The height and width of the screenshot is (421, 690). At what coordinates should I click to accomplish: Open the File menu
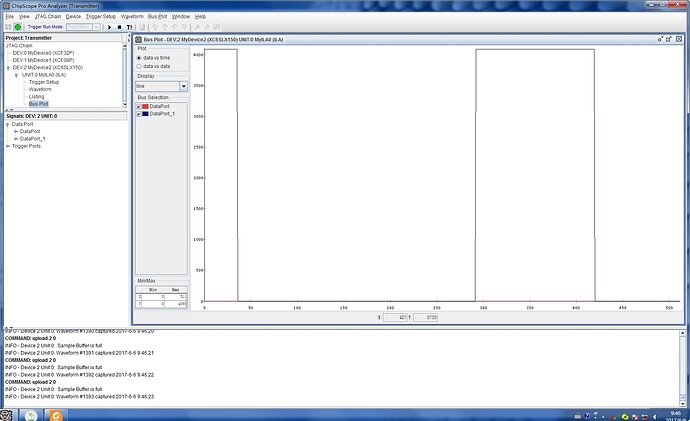tap(9, 16)
